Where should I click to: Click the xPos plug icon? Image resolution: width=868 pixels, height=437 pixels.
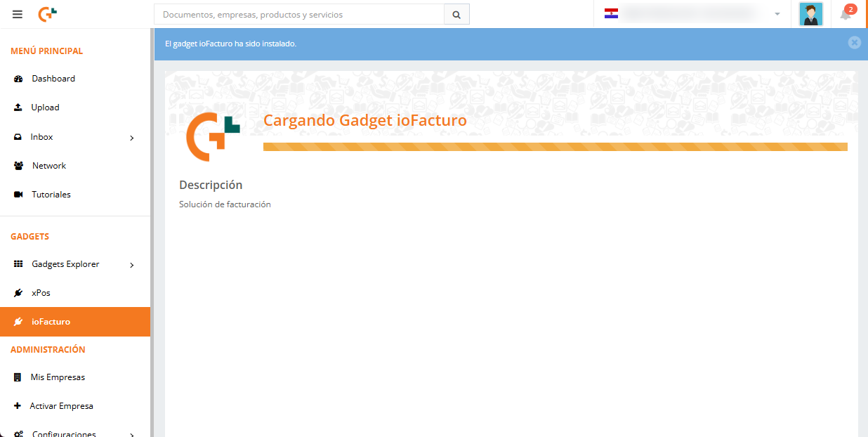[18, 293]
